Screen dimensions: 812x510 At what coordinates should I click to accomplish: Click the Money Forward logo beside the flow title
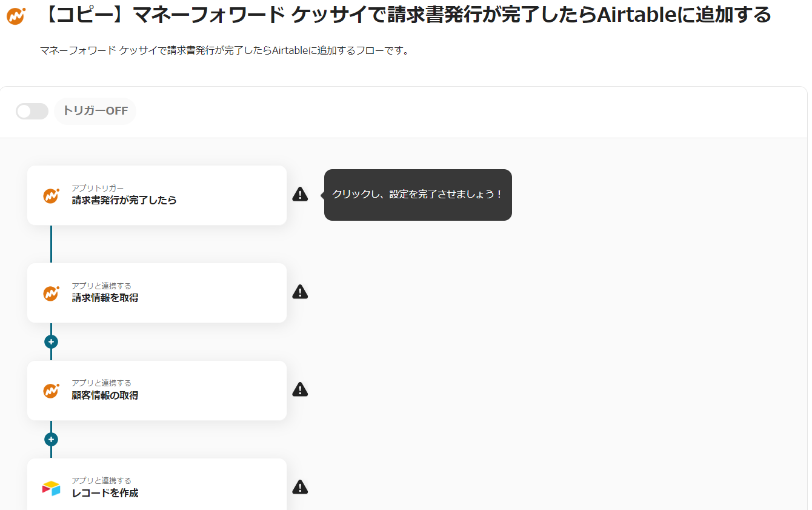(16, 16)
